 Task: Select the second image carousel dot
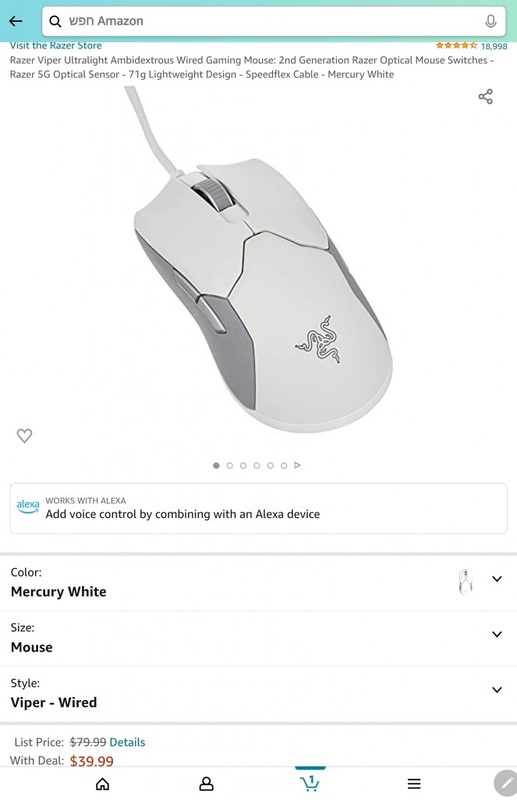click(x=230, y=465)
